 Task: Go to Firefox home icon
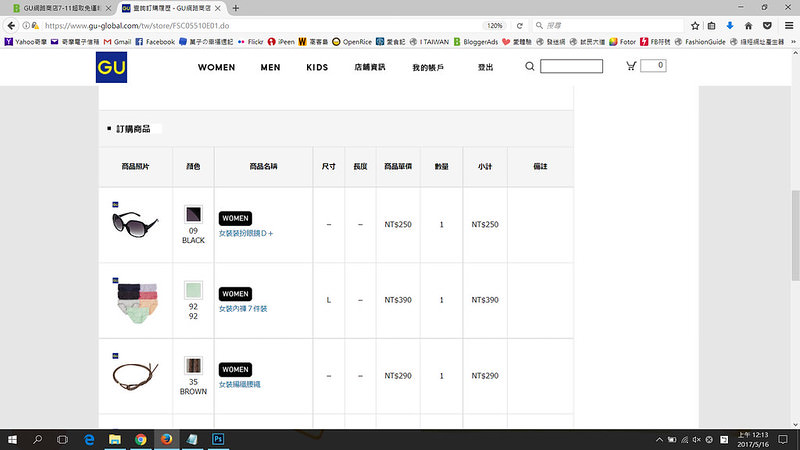point(748,26)
